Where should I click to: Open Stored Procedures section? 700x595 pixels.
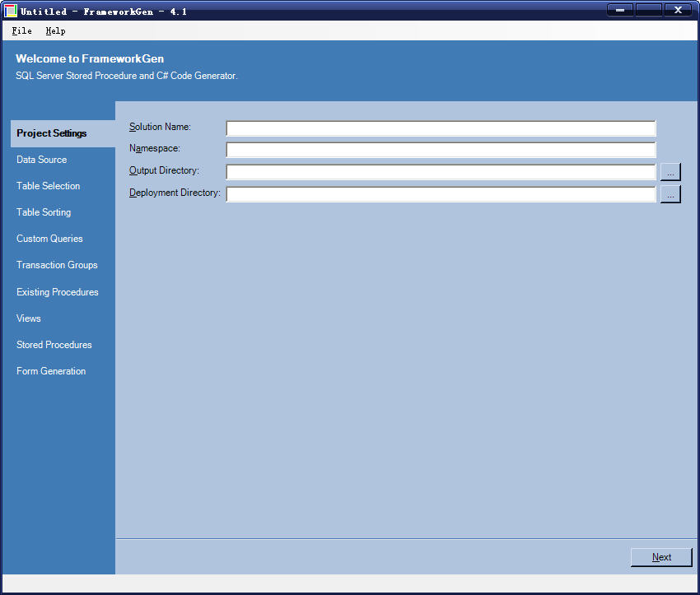(x=54, y=345)
